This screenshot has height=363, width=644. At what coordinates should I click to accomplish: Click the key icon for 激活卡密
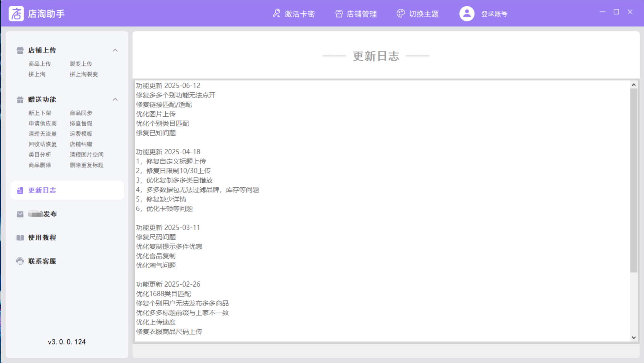point(277,14)
